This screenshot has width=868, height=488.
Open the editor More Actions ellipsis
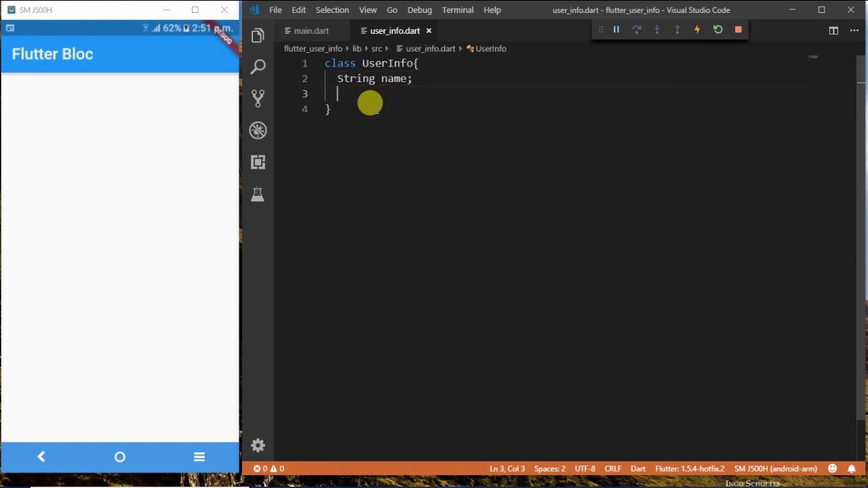(854, 30)
